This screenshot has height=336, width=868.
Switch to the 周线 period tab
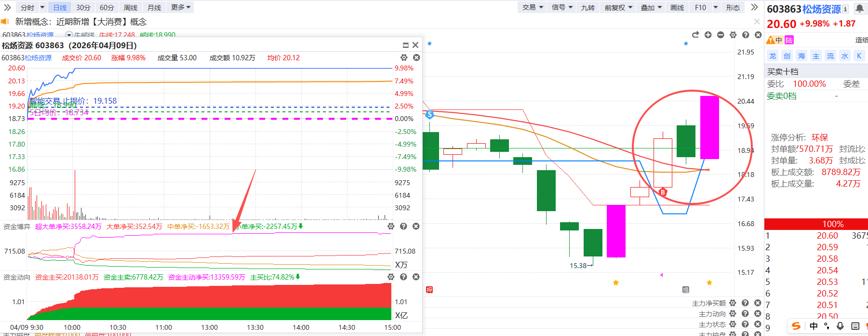[131, 7]
